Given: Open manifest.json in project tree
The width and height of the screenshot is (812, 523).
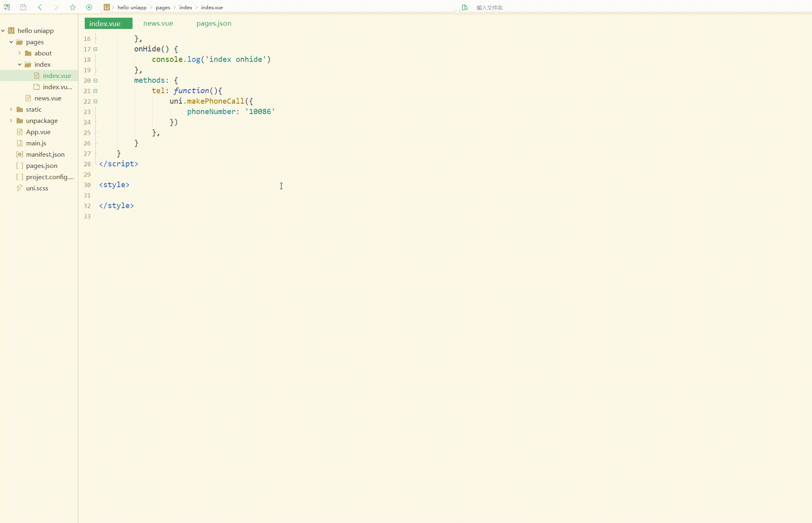Looking at the screenshot, I should tap(45, 154).
